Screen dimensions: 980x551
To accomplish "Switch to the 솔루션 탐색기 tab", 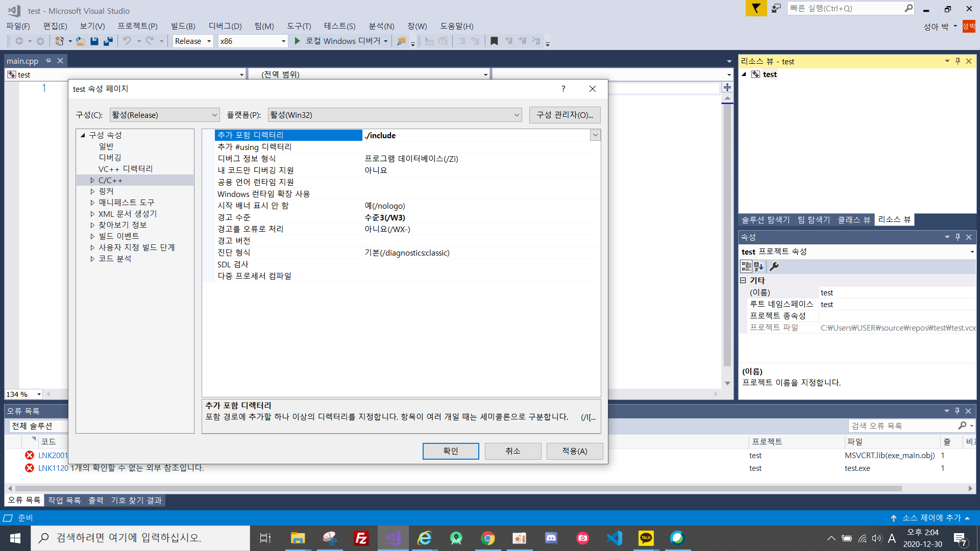I will [765, 220].
